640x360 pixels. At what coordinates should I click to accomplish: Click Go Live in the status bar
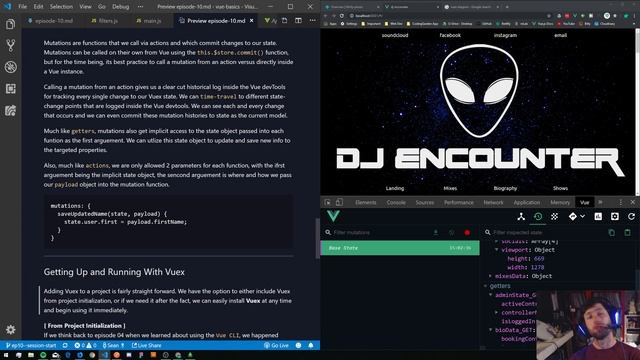coord(276,345)
